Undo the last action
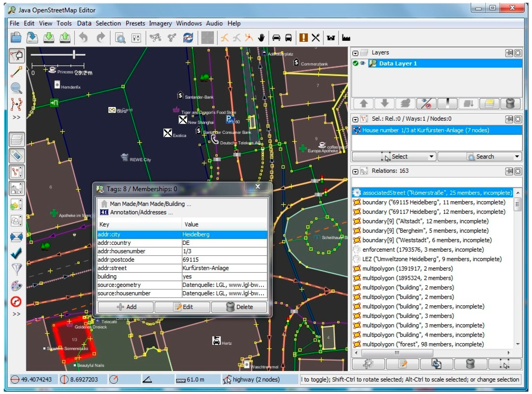This screenshot has height=394, width=532. (83, 37)
